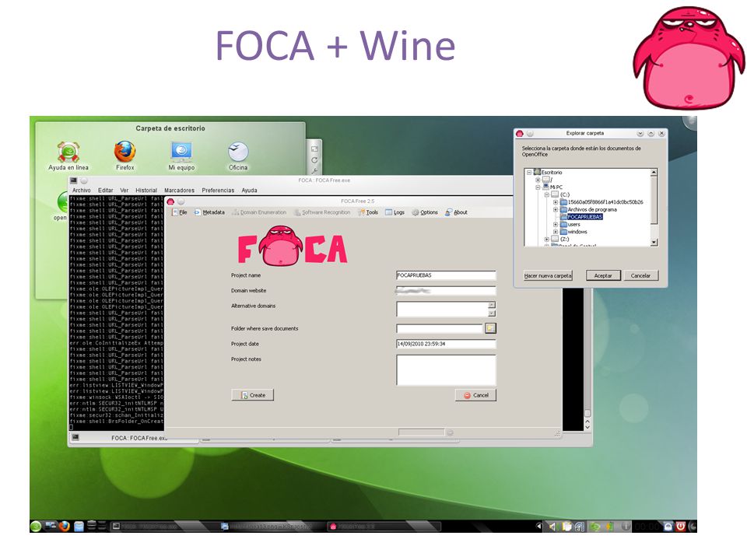
Task: Open Tools in FOCA toolbar
Action: coord(368,212)
